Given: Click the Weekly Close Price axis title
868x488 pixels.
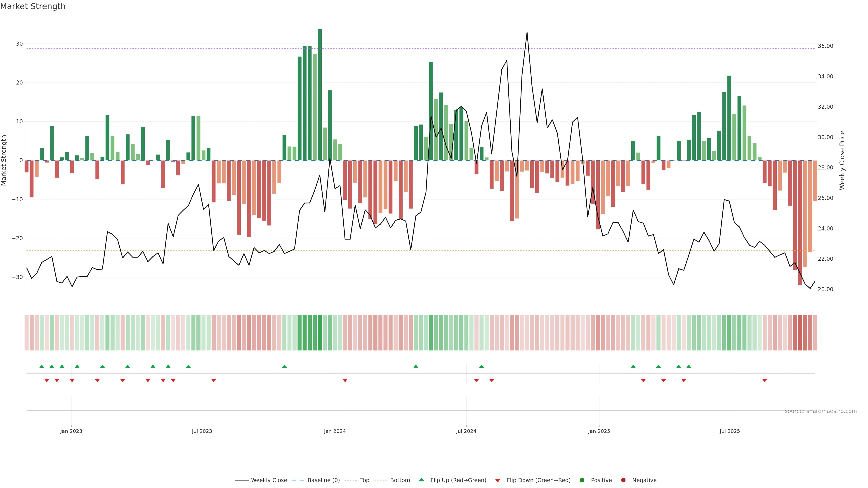Looking at the screenshot, I should [x=842, y=160].
